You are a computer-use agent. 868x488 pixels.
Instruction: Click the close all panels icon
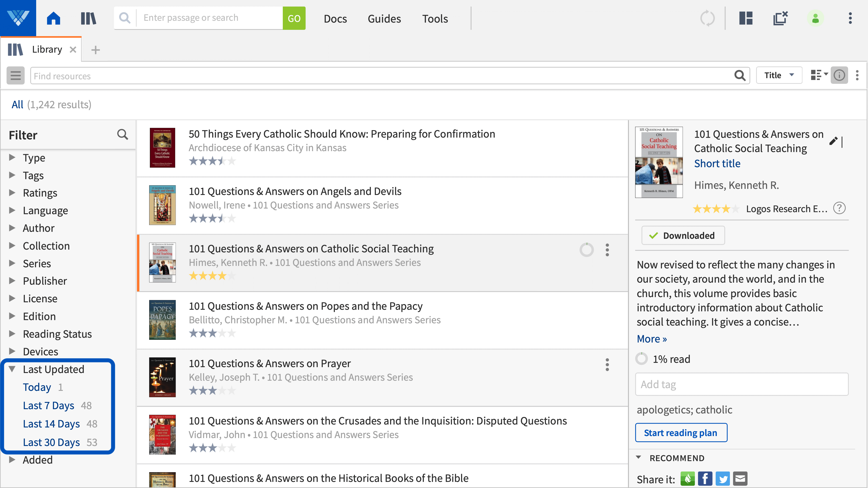click(x=780, y=18)
